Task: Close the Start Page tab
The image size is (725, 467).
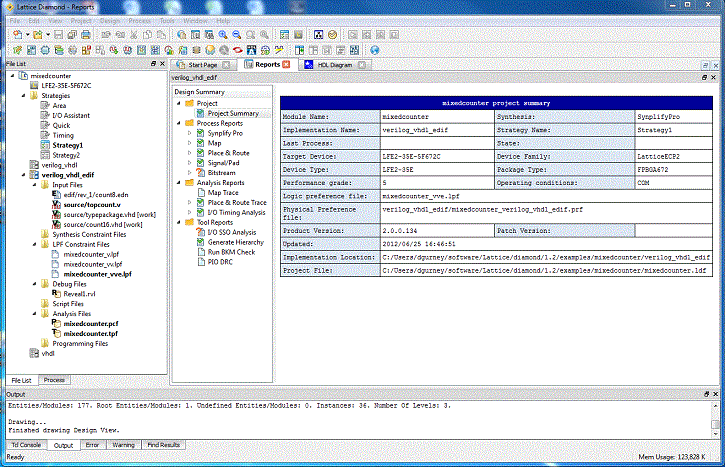Action: [228, 64]
